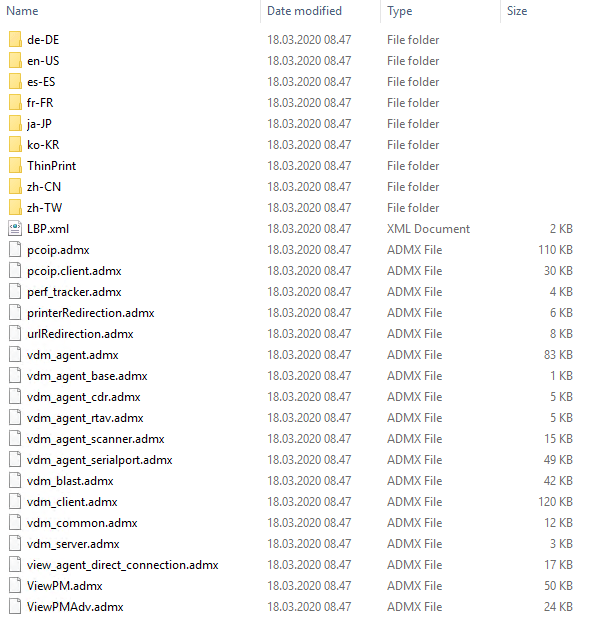Click the ADMX File type of pcoip.admx

pyautogui.click(x=414, y=250)
